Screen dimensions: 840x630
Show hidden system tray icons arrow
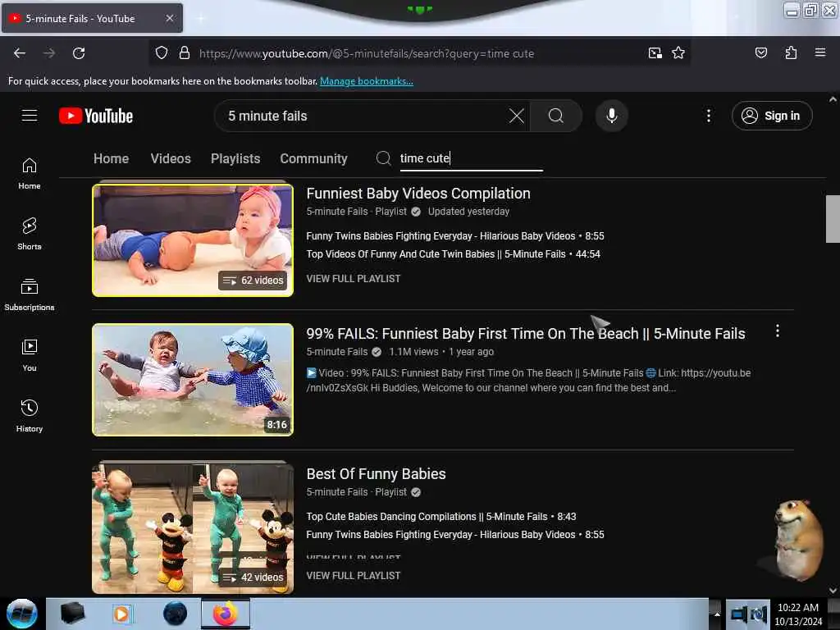pyautogui.click(x=715, y=614)
